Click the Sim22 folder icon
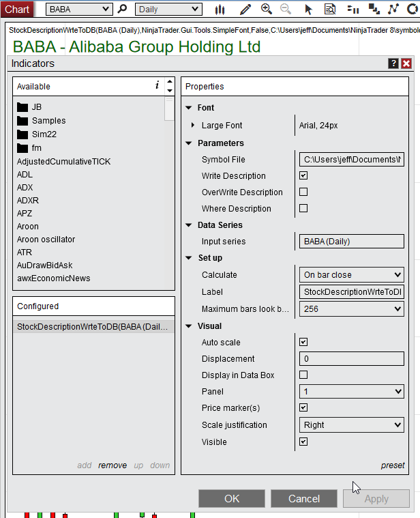The width and height of the screenshot is (420, 518). (x=22, y=134)
